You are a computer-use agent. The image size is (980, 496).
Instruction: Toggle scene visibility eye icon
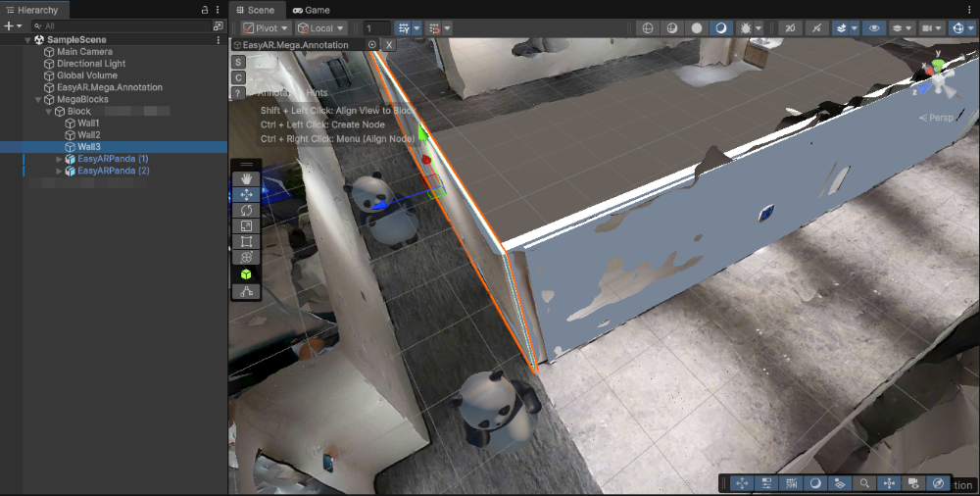coord(874,28)
